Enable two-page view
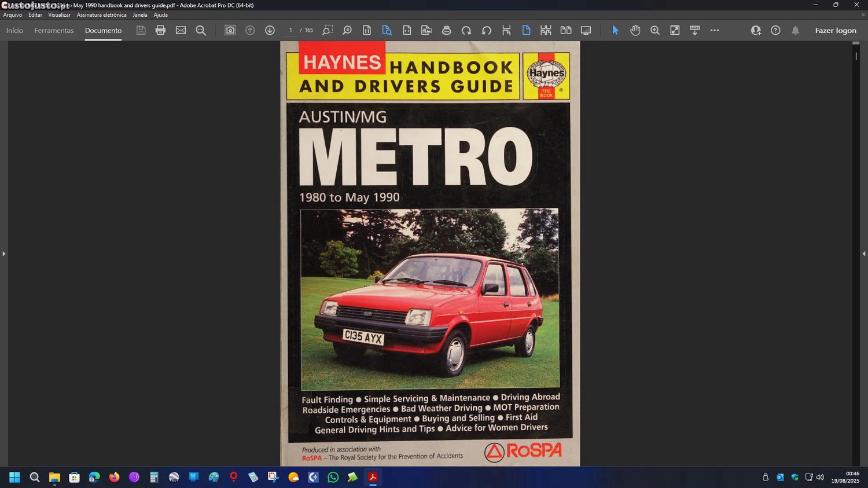This screenshot has height=488, width=868. click(x=566, y=30)
